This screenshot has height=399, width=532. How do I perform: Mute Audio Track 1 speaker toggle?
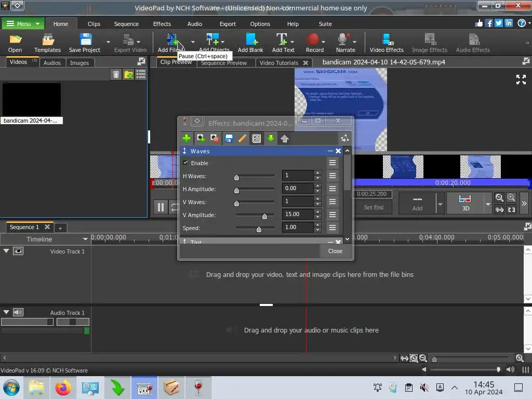(18, 312)
